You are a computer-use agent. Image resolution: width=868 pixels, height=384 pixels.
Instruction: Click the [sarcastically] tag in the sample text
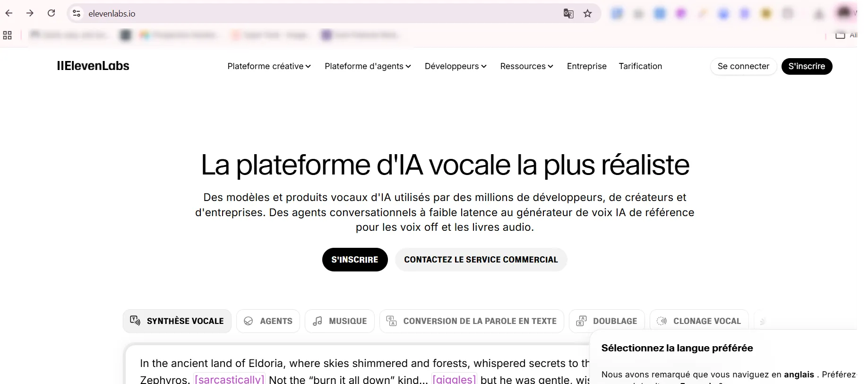tap(229, 379)
